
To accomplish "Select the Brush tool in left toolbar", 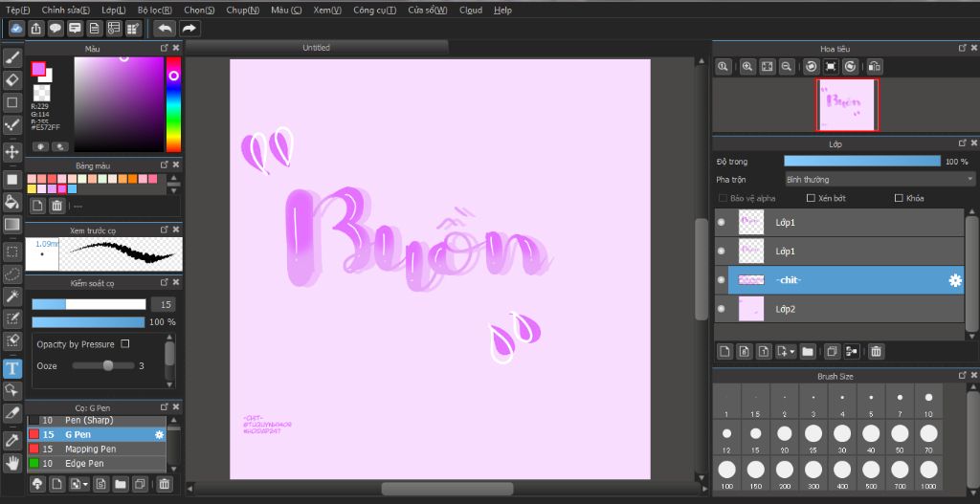I will click(x=11, y=58).
